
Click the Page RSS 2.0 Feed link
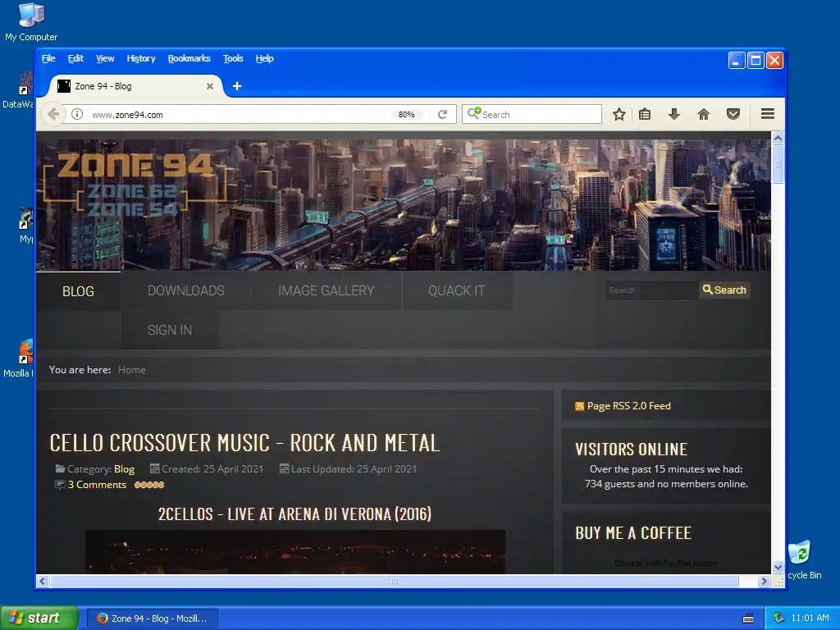pyautogui.click(x=629, y=406)
